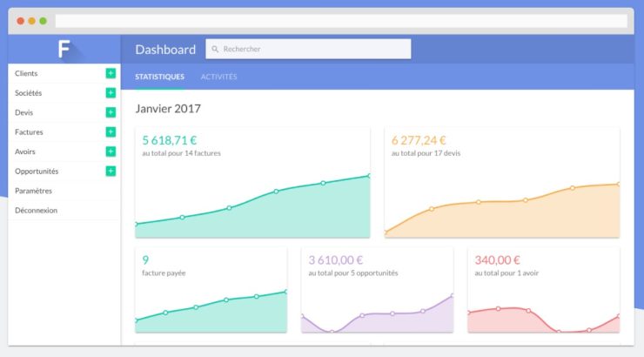Click the green plus icon next to Clients
The height and width of the screenshot is (357, 644).
(x=111, y=73)
